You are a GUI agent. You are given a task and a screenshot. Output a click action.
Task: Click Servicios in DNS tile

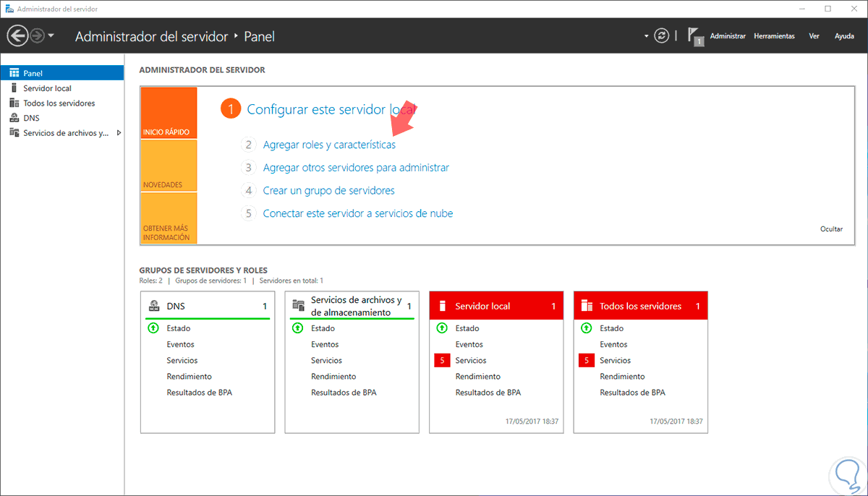182,360
